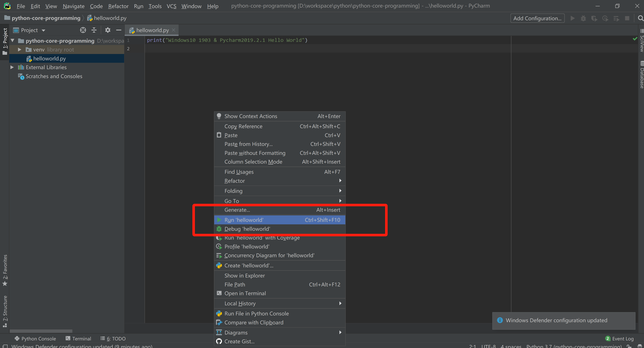The width and height of the screenshot is (644, 348).
Task: Choose Create Gist... entry
Action: click(x=279, y=341)
